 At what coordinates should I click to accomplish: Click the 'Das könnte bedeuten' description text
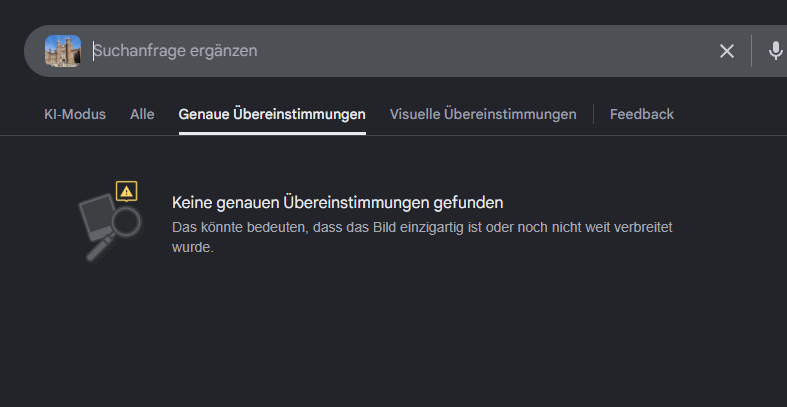422,237
